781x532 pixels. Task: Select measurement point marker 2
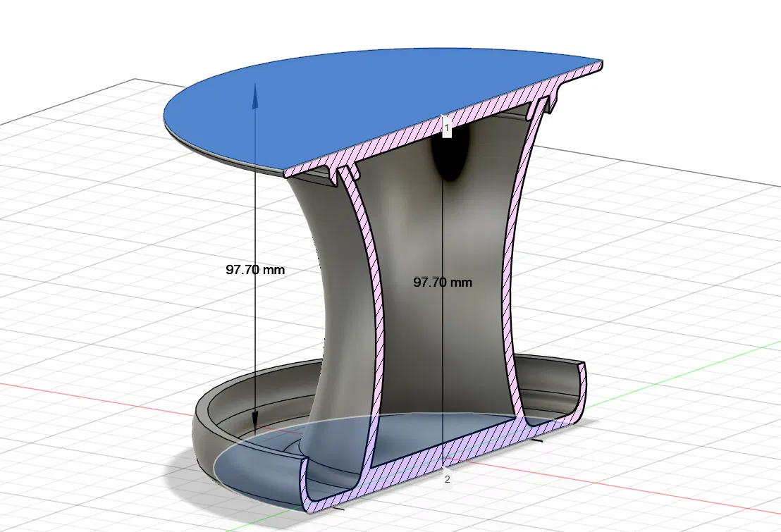coord(447,478)
